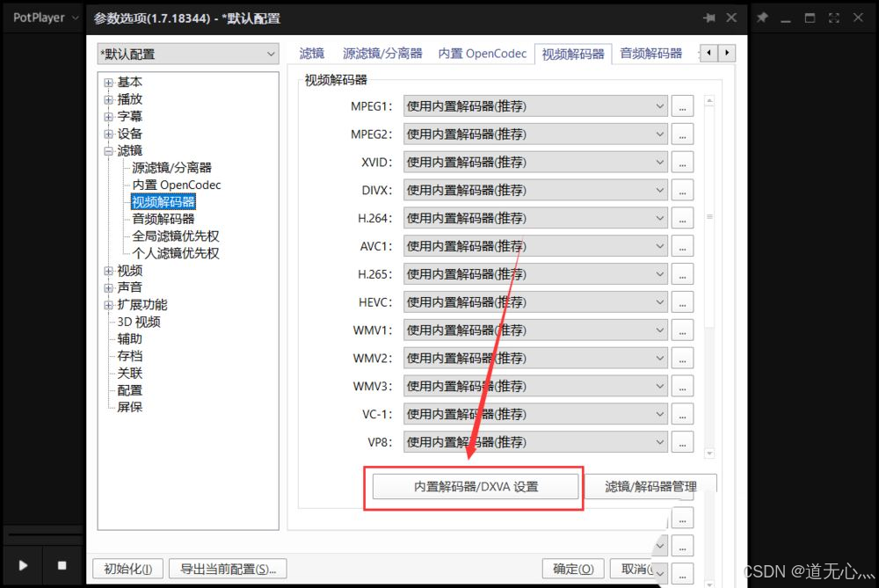Expand the 扩展功能 tree node
879x588 pixels.
pyautogui.click(x=108, y=305)
